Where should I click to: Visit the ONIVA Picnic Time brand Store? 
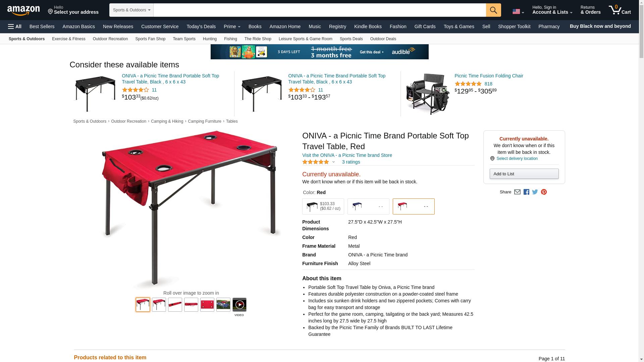click(x=347, y=155)
